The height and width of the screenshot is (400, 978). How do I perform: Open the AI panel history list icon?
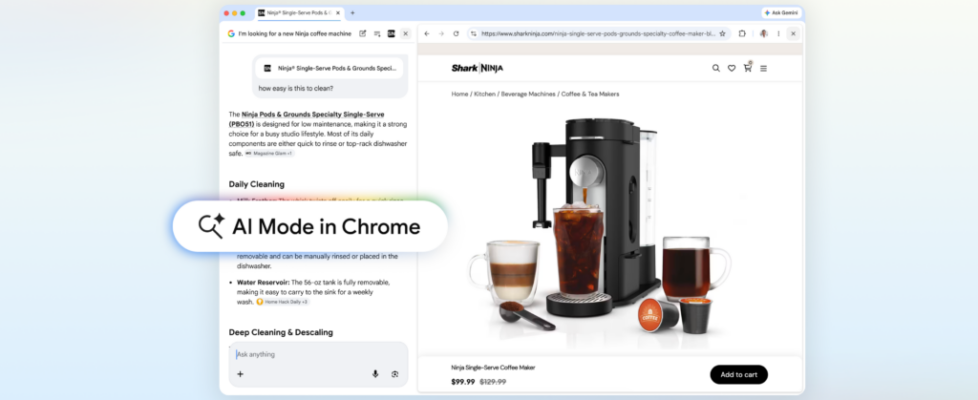(x=376, y=33)
